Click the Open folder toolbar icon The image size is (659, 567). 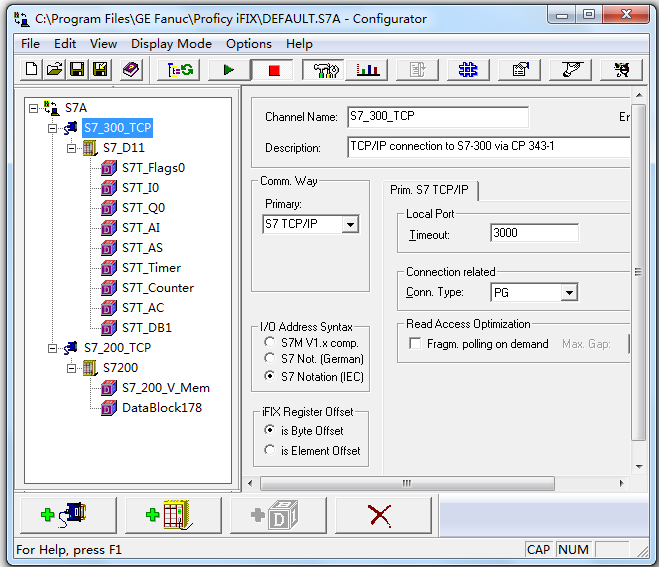coord(54,69)
